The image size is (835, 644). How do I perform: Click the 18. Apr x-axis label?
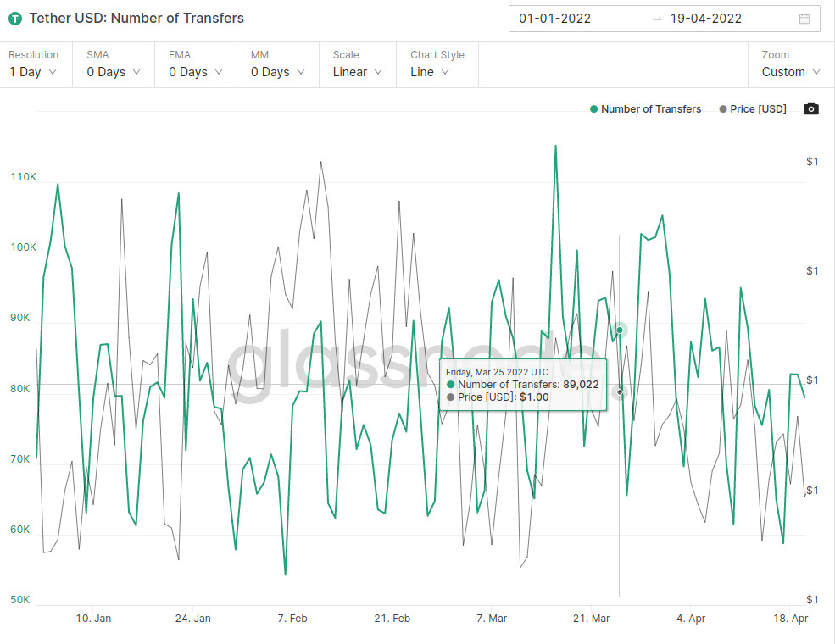point(791,619)
